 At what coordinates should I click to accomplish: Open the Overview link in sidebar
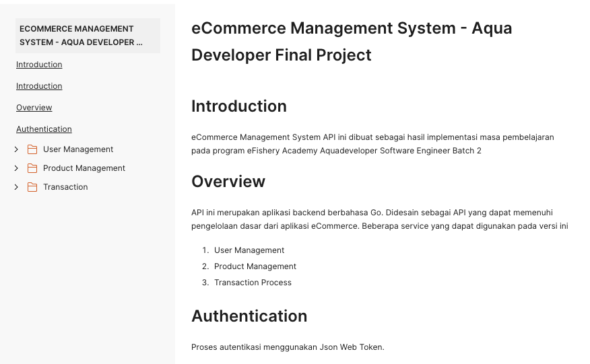click(34, 108)
